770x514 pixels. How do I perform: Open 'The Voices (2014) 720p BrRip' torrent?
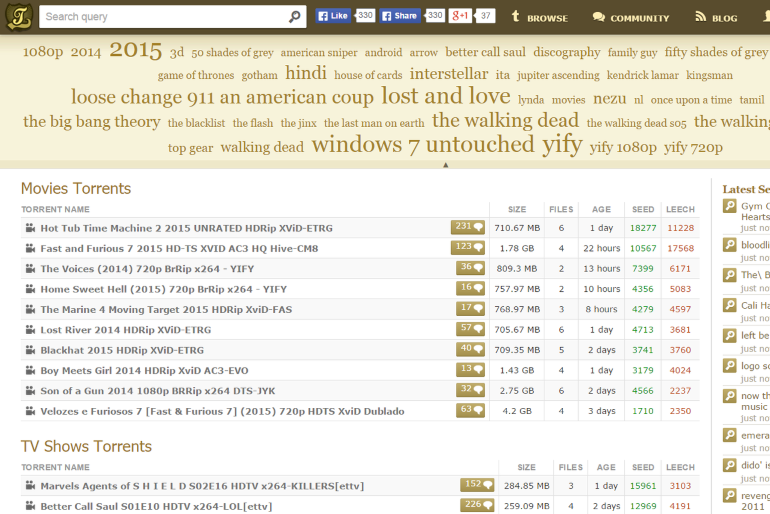pos(146,269)
